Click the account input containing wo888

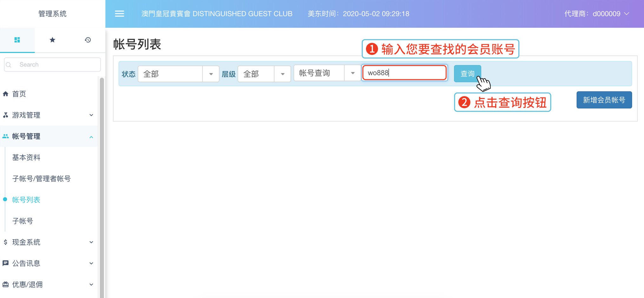coord(404,73)
